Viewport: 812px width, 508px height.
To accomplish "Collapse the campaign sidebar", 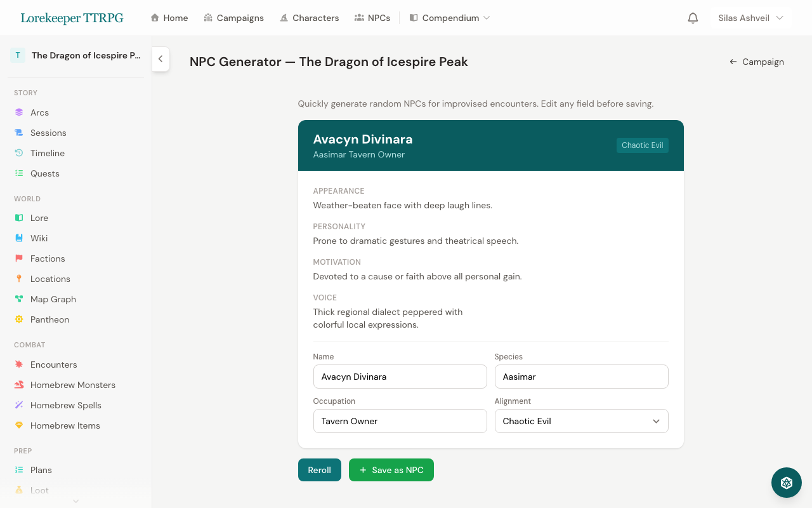I will click(160, 58).
